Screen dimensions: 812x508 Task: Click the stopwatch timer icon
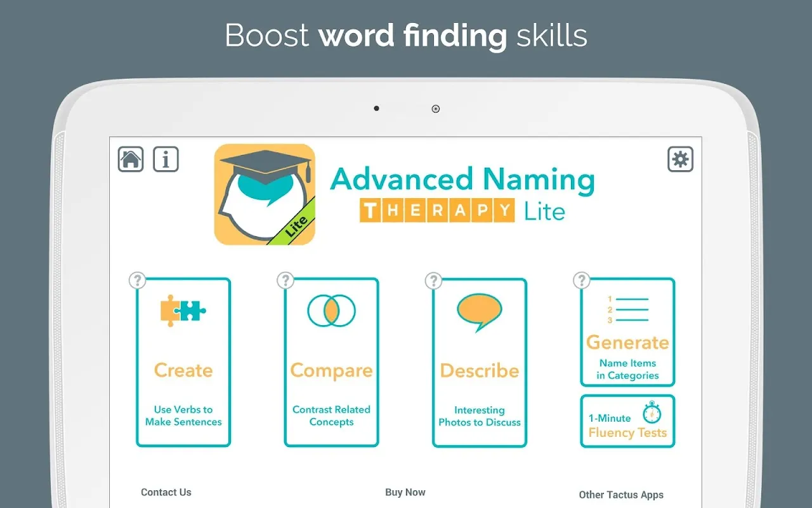[652, 413]
